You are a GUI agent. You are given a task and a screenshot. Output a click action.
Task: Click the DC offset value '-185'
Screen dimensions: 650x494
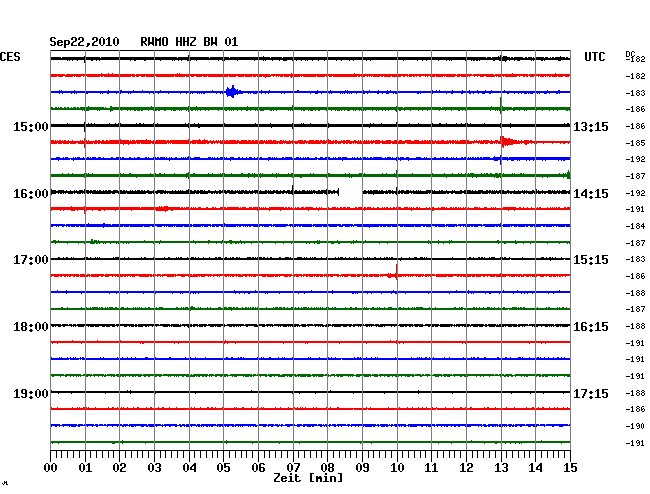click(x=635, y=143)
